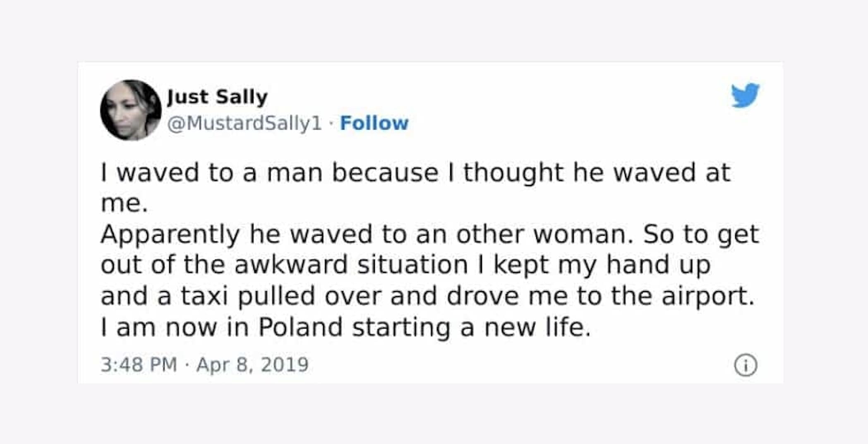This screenshot has height=444, width=868.
Task: Click the word starting in the tweet
Action: (401, 328)
